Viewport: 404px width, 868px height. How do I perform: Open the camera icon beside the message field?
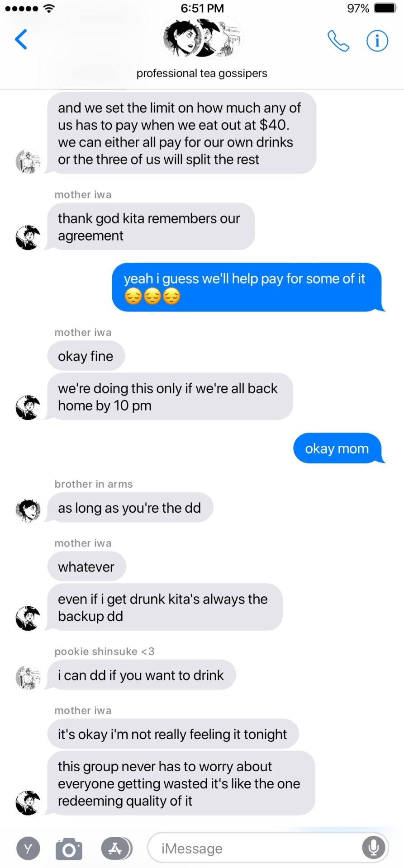coord(69,849)
